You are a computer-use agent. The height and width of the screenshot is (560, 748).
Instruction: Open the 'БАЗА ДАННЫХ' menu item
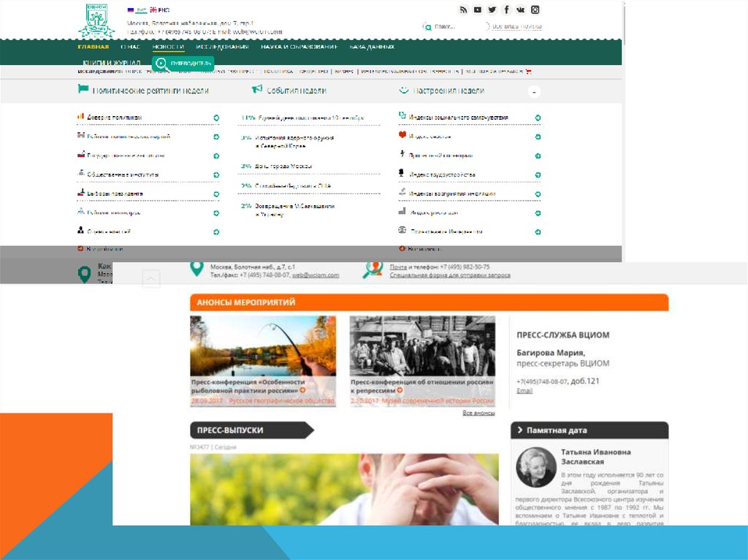click(x=372, y=47)
